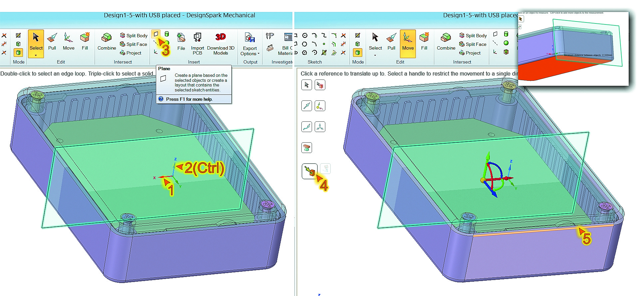This screenshot has height=296, width=644.
Task: Toggle the Move Direction tool guide
Action: 307,106
